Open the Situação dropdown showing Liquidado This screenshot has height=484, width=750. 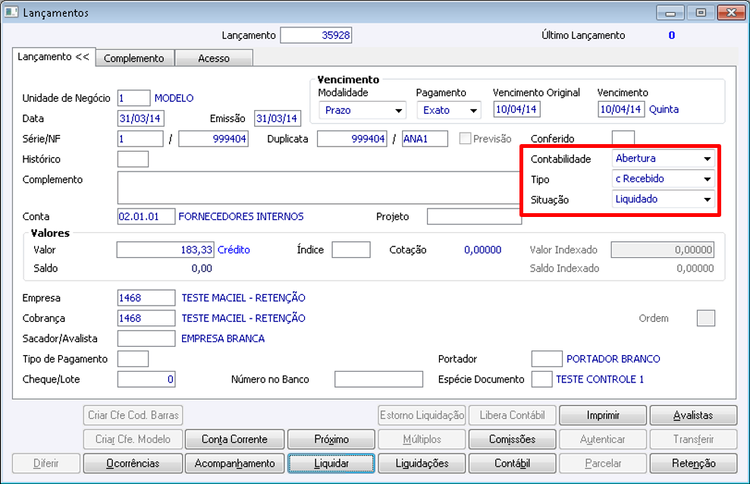(x=663, y=199)
